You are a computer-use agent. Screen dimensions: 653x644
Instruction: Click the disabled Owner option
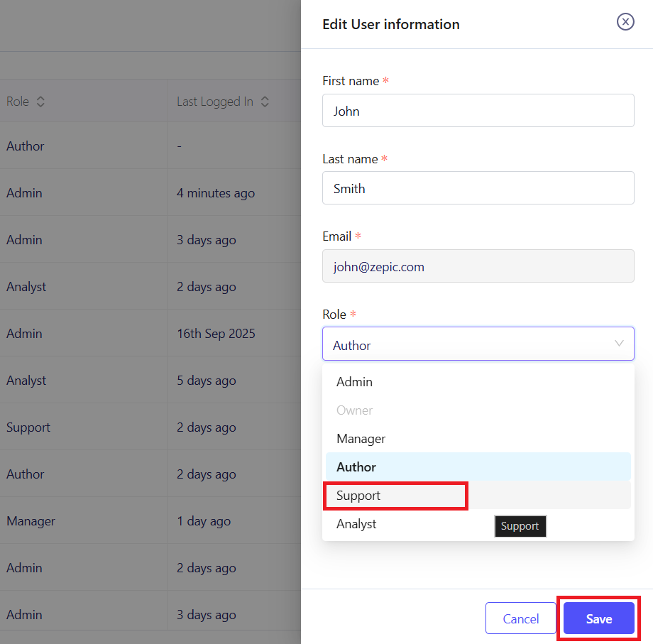[x=354, y=410]
